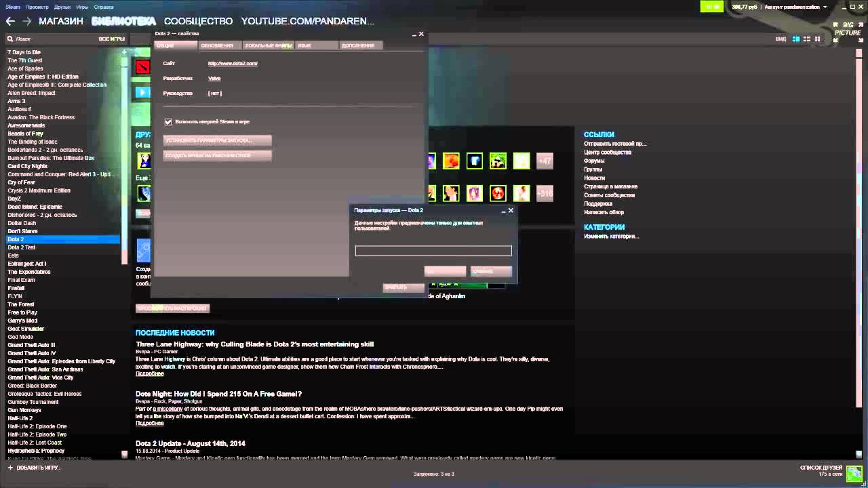Select 7 Days to Die in library list

pos(24,52)
